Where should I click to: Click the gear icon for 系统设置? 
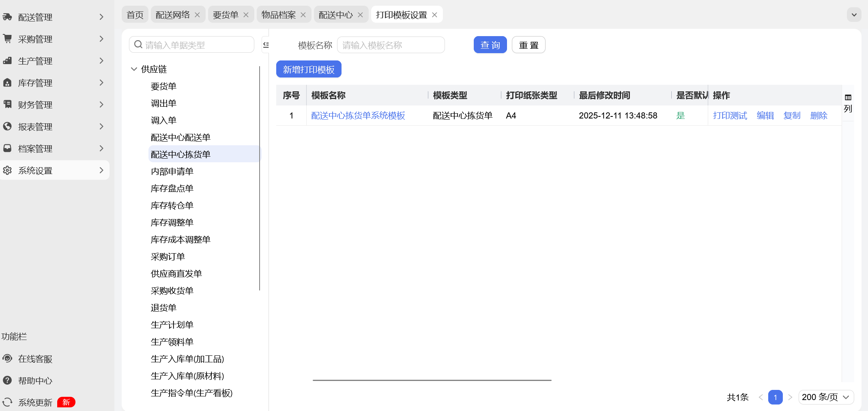pos(7,170)
